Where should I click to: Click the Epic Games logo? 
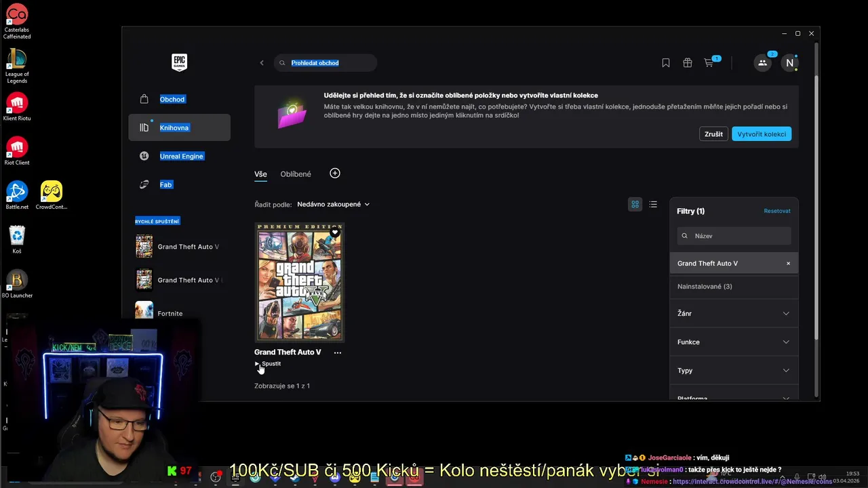point(179,62)
